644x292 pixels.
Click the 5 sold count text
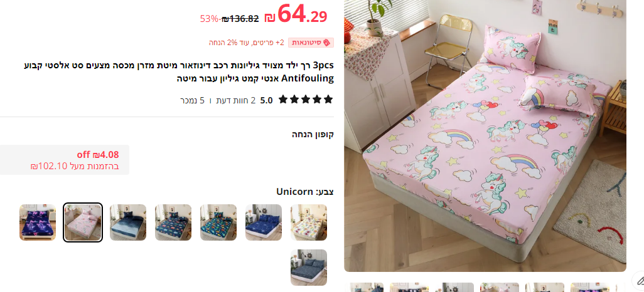(x=192, y=100)
